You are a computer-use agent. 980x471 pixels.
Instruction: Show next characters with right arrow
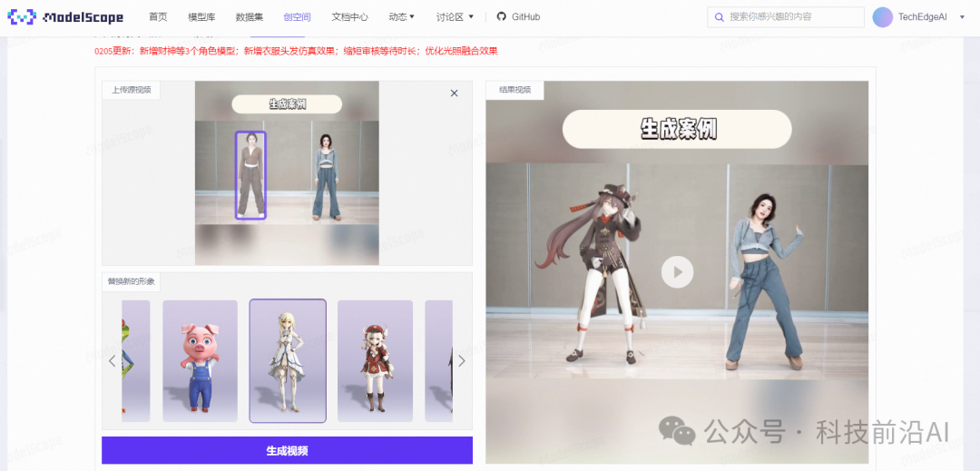point(462,361)
